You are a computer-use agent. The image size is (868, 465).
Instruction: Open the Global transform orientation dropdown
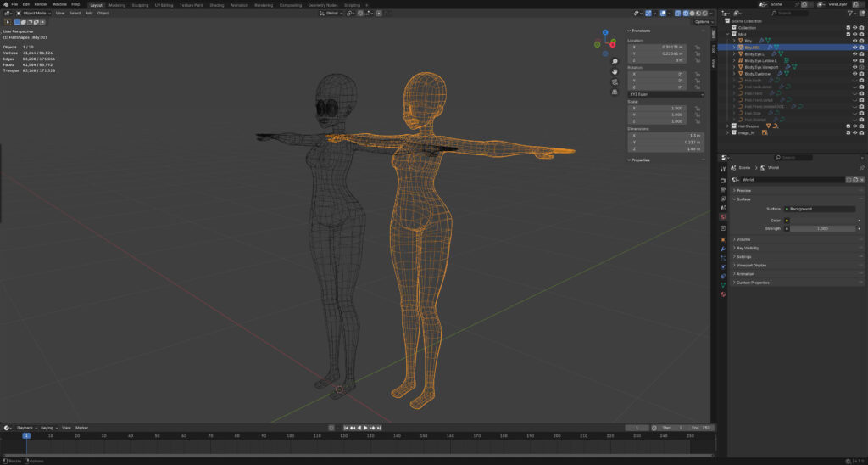(x=331, y=13)
